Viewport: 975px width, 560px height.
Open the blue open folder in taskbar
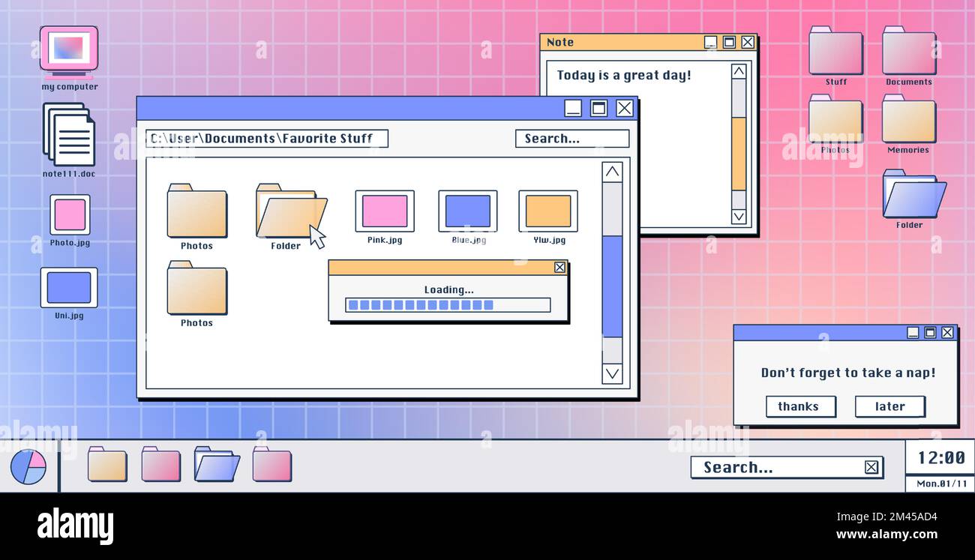217,464
